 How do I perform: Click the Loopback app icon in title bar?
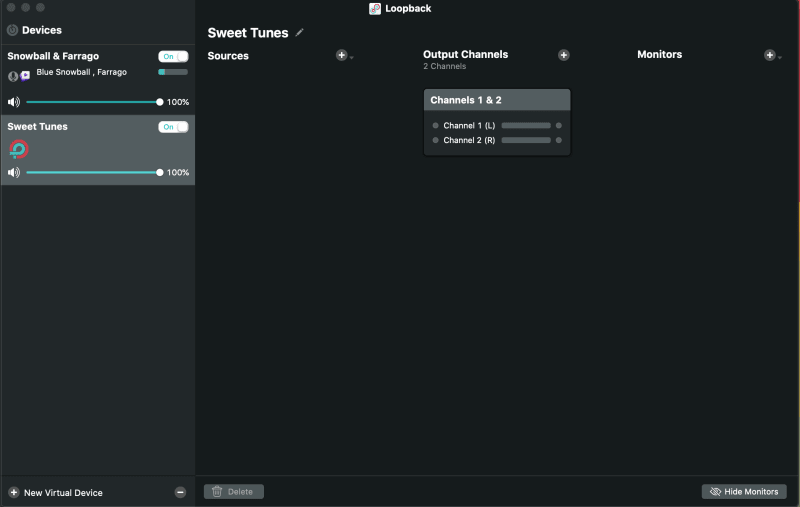[x=375, y=9]
